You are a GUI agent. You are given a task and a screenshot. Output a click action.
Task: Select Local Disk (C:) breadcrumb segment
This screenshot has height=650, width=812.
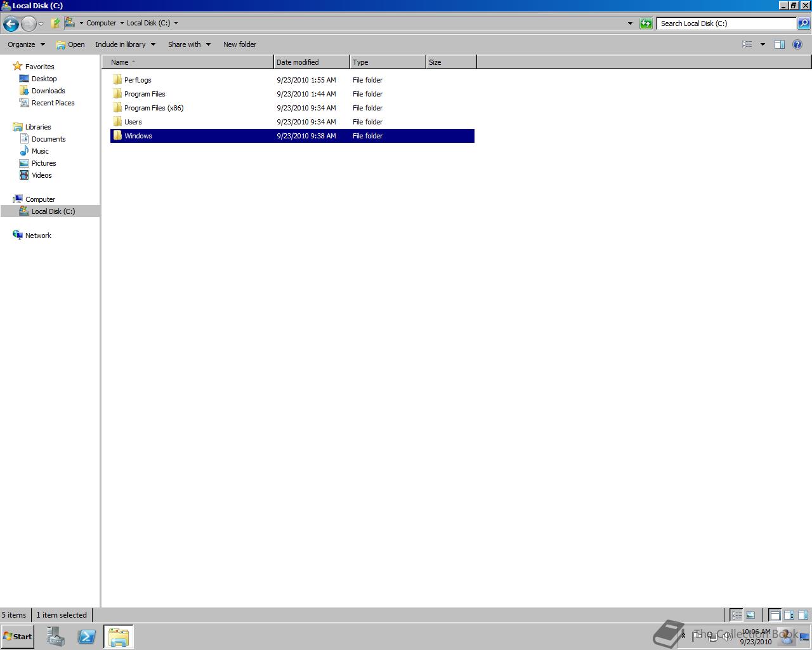[148, 23]
